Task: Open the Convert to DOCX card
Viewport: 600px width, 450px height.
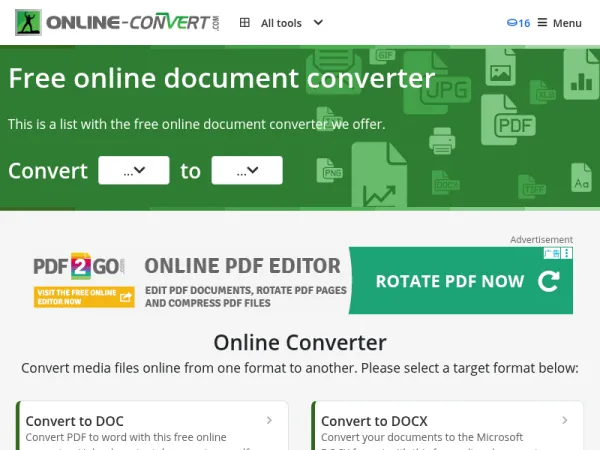Action: tap(447, 426)
